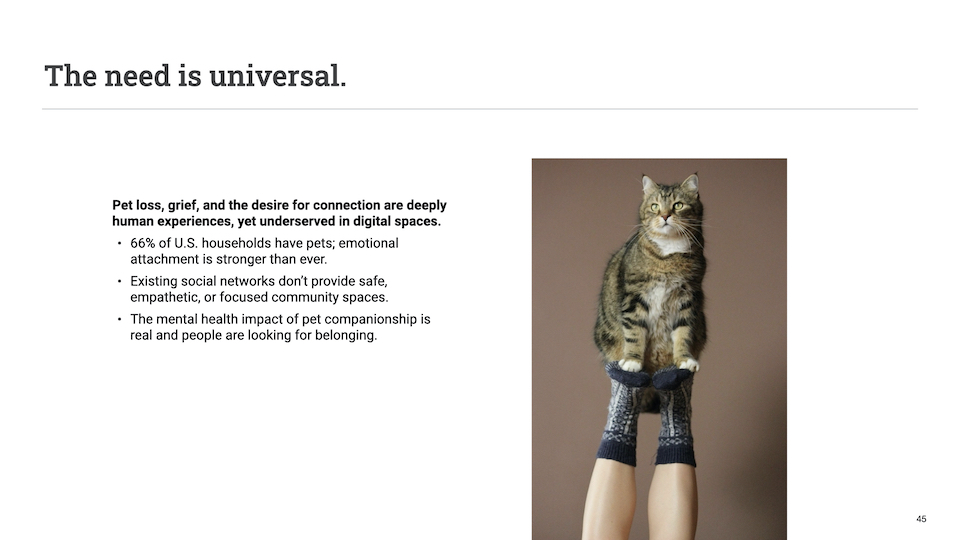The height and width of the screenshot is (540, 960).
Task: Click the cat's white front paws
Action: click(x=659, y=365)
